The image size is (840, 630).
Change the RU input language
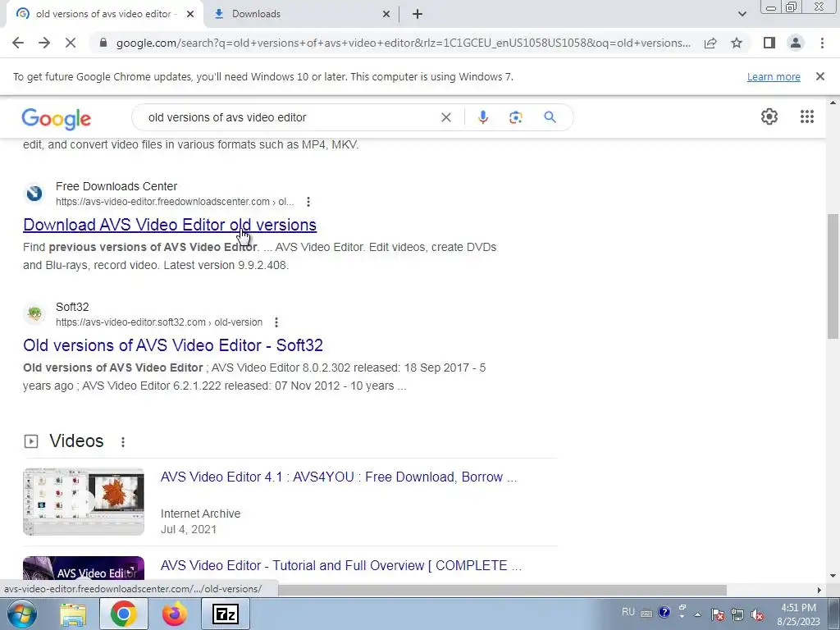pyautogui.click(x=628, y=612)
